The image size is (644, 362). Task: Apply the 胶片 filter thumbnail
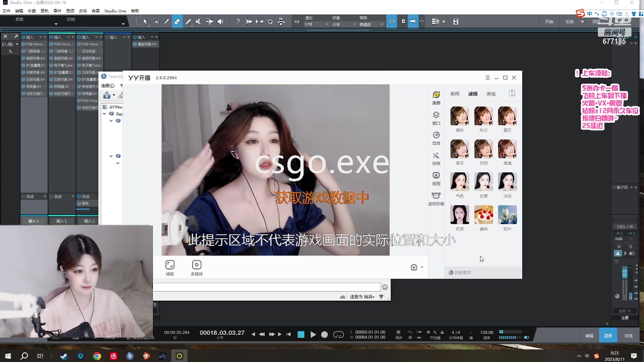click(507, 215)
